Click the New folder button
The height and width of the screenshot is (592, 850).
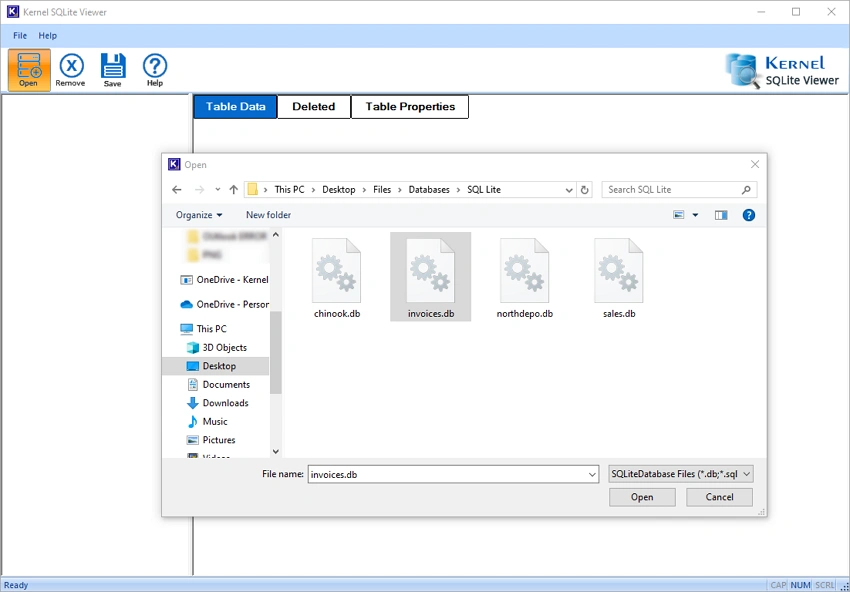tap(268, 215)
